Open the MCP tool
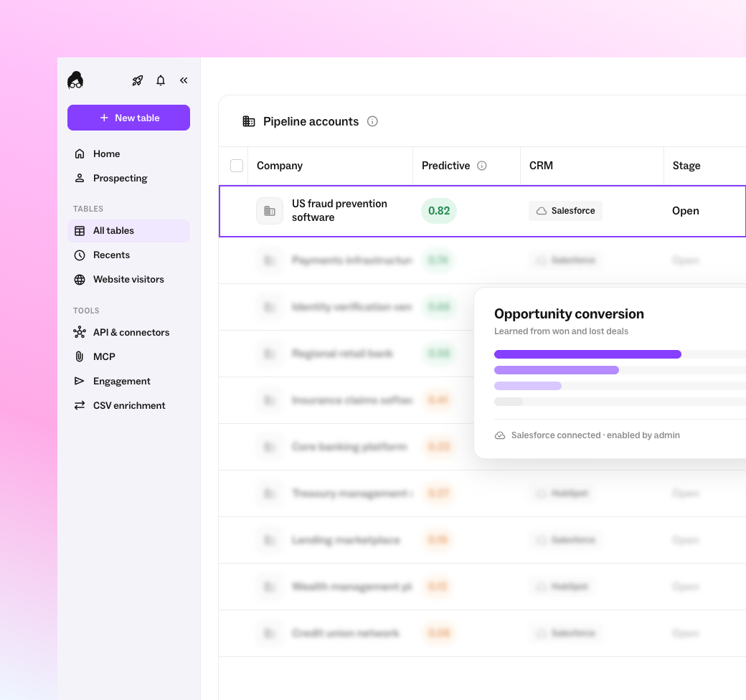This screenshot has height=700, width=746. point(128,356)
